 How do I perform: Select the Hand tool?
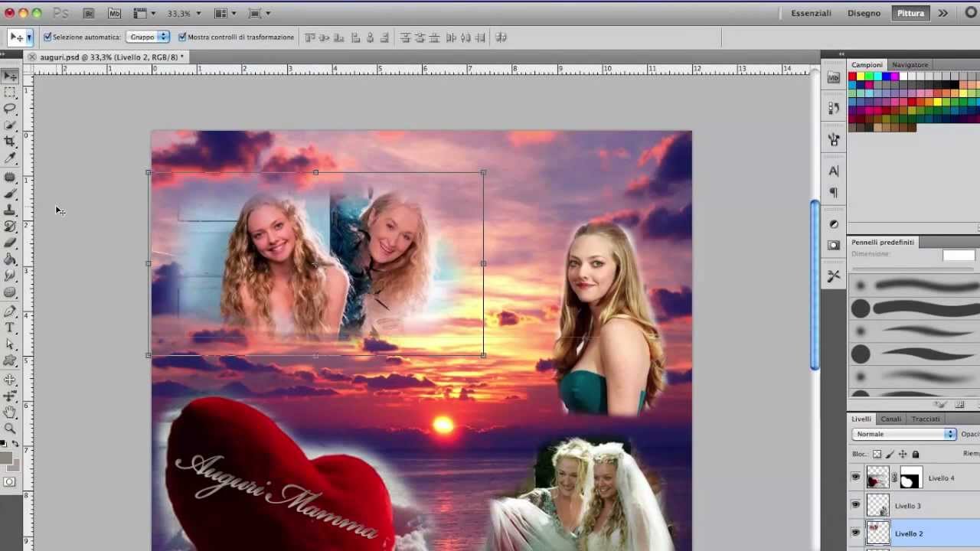10,412
